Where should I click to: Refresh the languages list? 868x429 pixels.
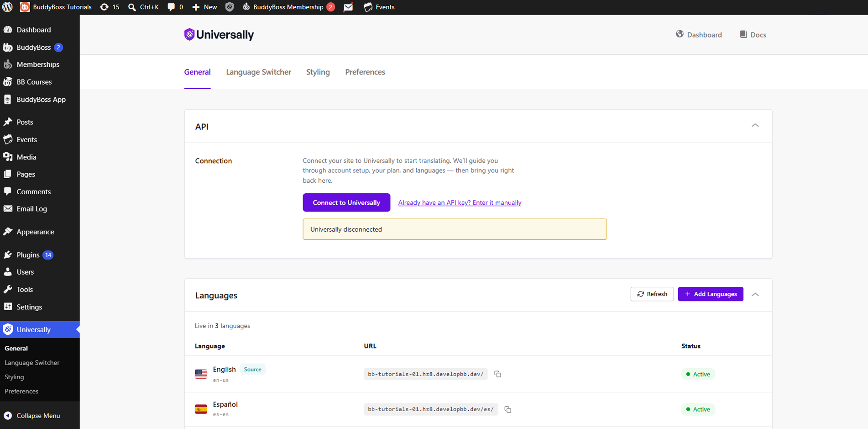(x=652, y=294)
